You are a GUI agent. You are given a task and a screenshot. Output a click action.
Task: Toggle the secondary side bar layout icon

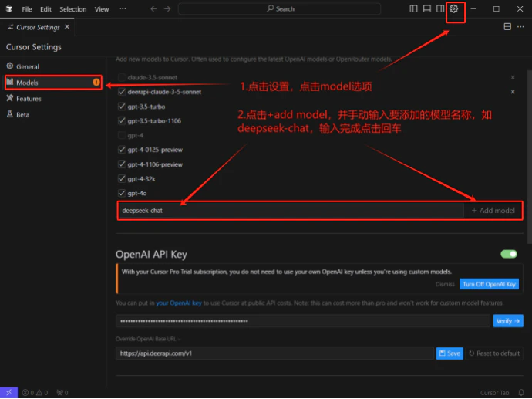(440, 8)
